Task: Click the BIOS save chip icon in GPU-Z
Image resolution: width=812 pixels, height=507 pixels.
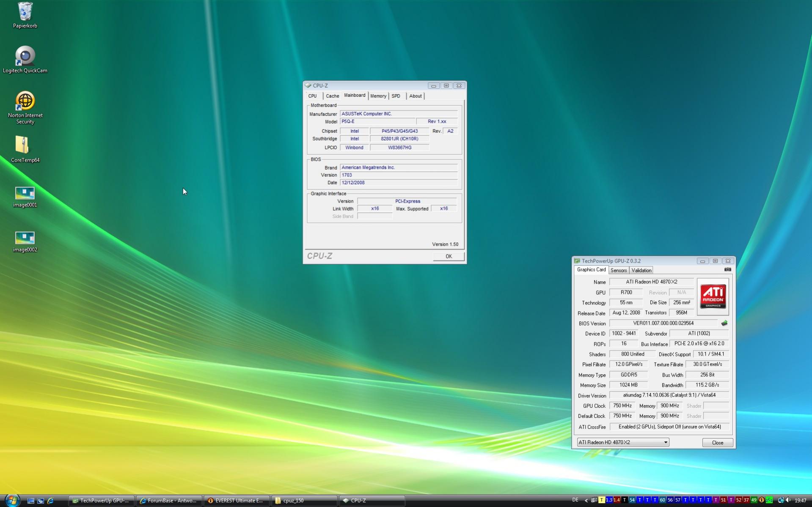Action: coord(724,323)
